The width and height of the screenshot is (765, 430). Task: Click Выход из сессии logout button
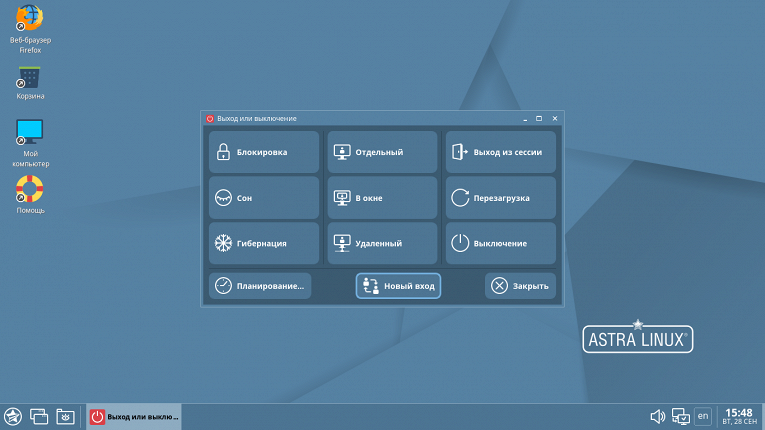click(500, 152)
